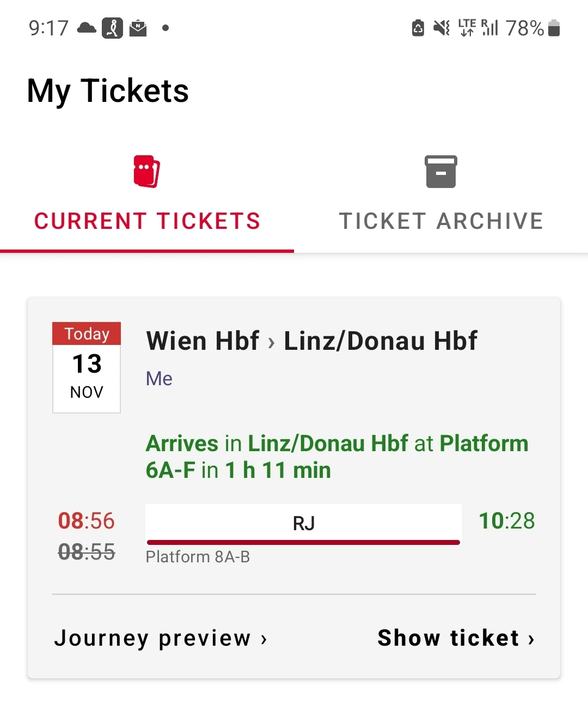Screen dimensions: 588x710
Task: Tap Show ticket
Action: pyautogui.click(x=449, y=638)
